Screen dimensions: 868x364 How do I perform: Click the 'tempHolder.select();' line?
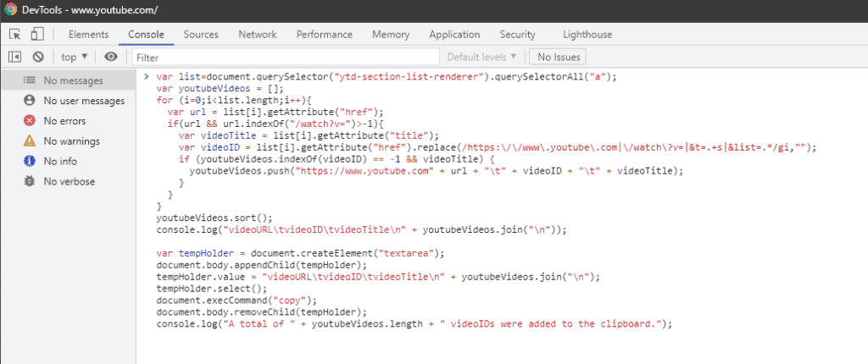point(211,289)
